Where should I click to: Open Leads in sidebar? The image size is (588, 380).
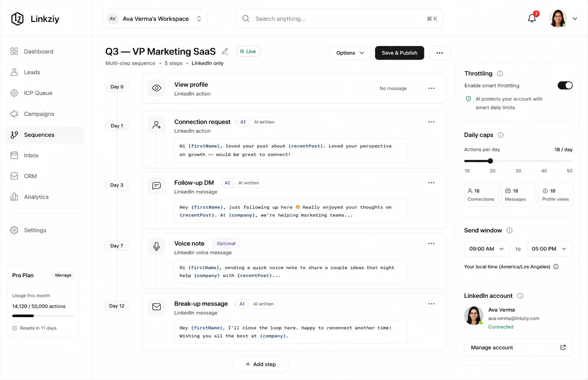coord(44,72)
